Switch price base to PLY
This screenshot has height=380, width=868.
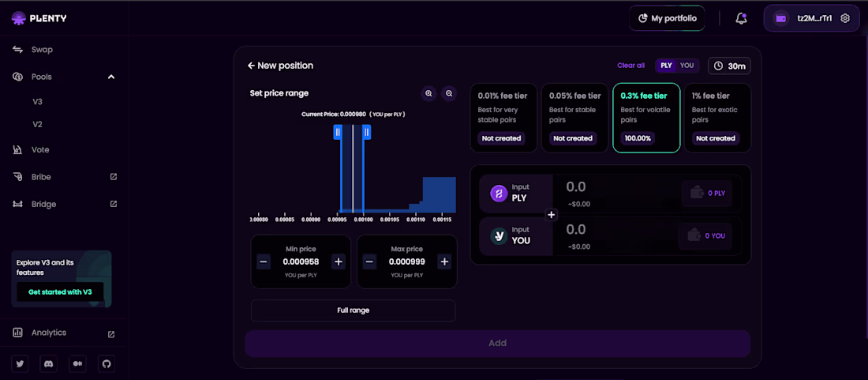tap(667, 66)
